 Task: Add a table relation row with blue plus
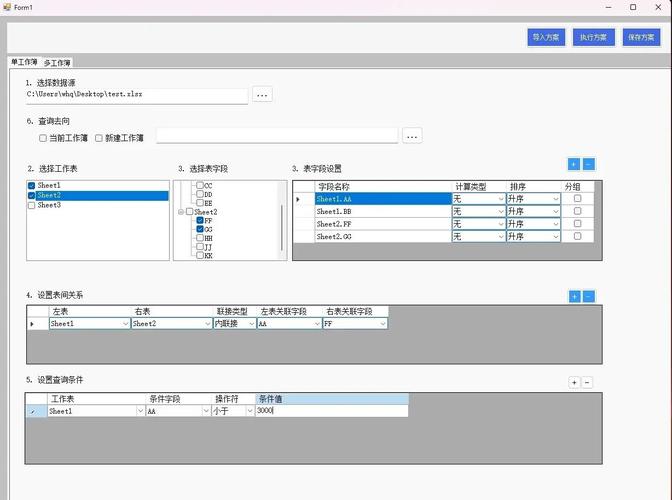(575, 296)
